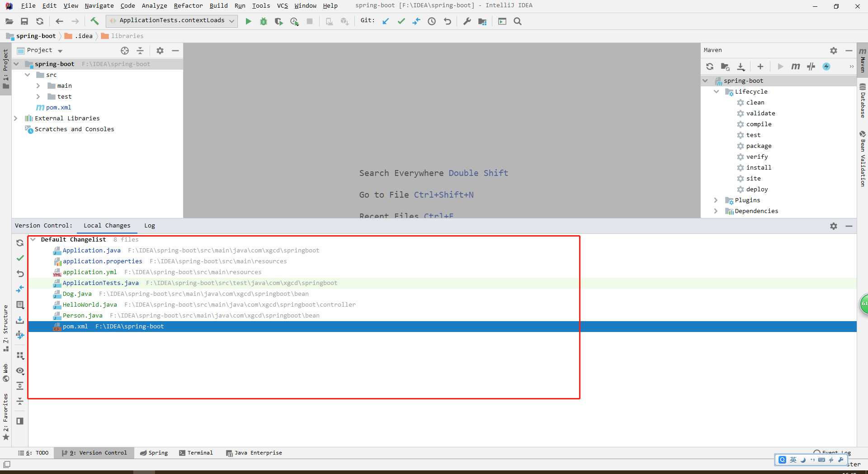Click Collapse All icon in Version Control sidebar
The image size is (868, 474).
tap(20, 401)
